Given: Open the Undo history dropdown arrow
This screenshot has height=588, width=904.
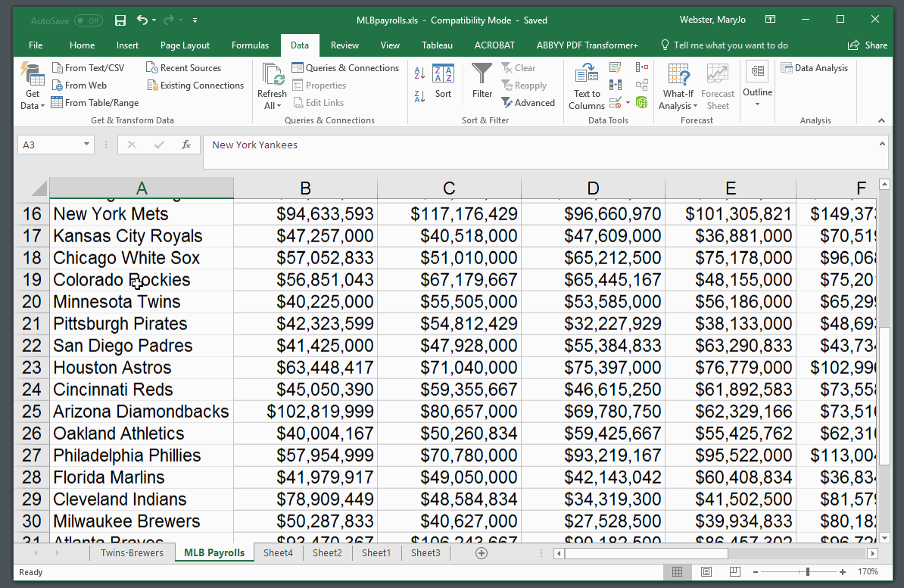Looking at the screenshot, I should pos(154,20).
